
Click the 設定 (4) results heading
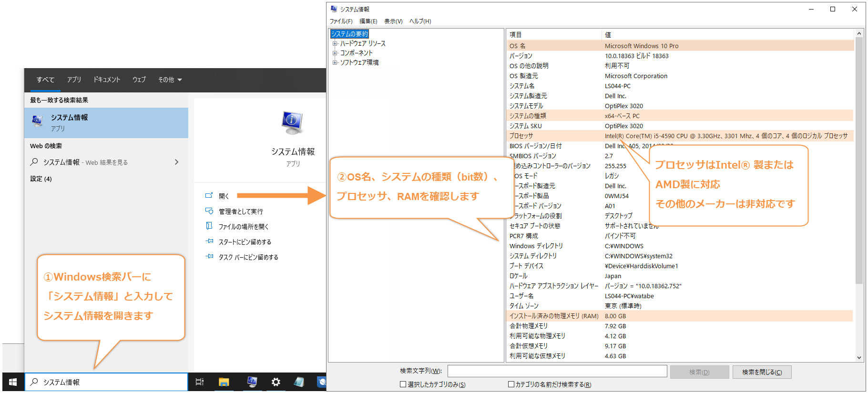coord(41,179)
